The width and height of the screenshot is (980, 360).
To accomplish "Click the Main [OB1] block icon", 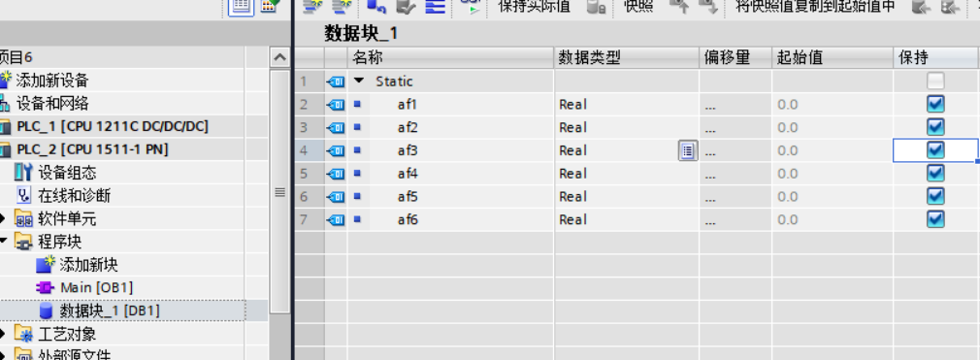I will point(46,287).
